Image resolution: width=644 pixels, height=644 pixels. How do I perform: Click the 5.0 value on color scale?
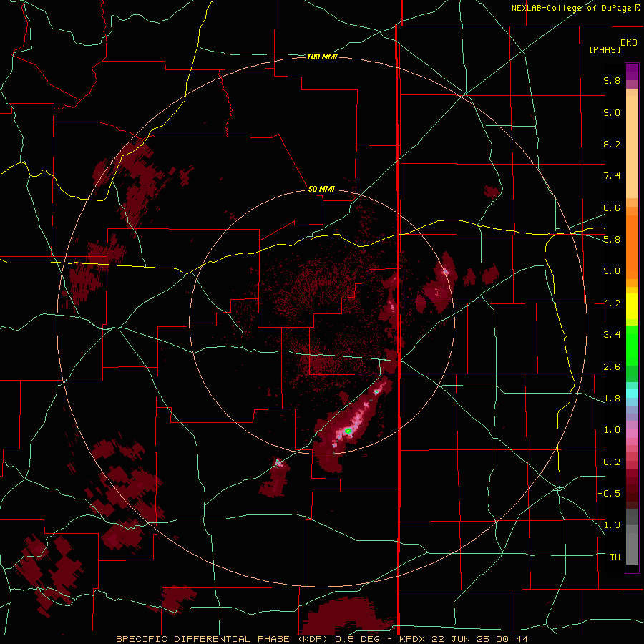612,271
